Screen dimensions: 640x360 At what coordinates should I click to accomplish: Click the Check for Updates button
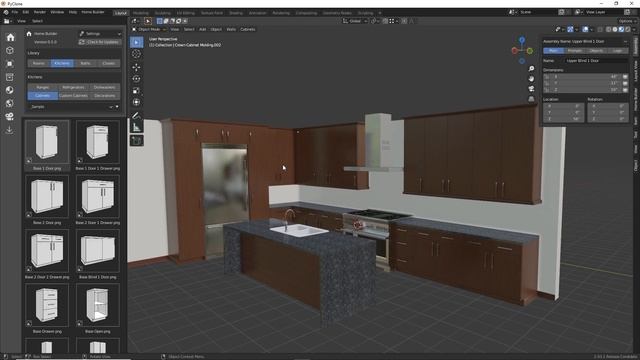tap(100, 42)
